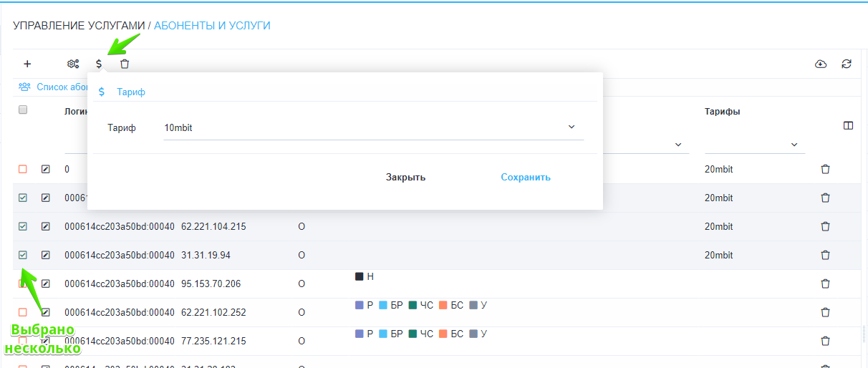Toggle the select-all checkbox in table header

23,110
